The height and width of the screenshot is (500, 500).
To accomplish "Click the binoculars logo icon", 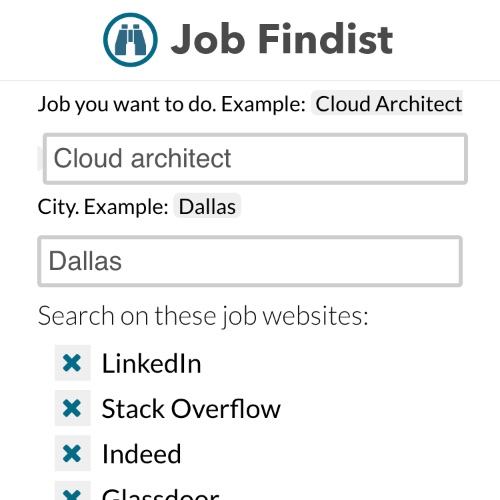I will coord(130,40).
